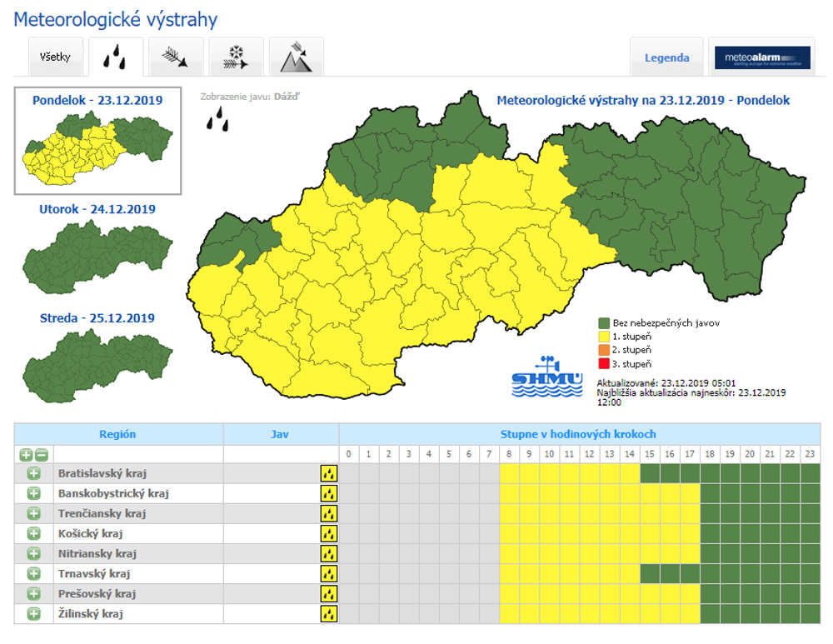Expand the Trnavský kraj row
The height and width of the screenshot is (644, 833).
pyautogui.click(x=33, y=574)
